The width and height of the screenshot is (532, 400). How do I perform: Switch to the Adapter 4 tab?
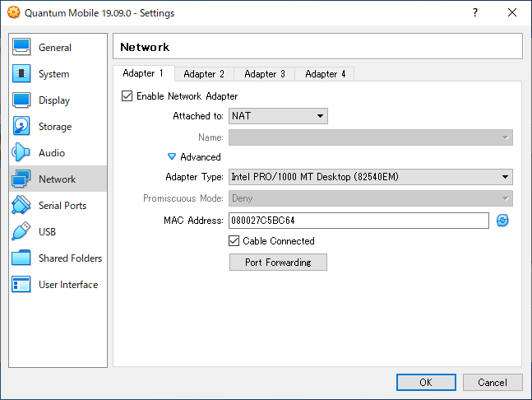(325, 74)
